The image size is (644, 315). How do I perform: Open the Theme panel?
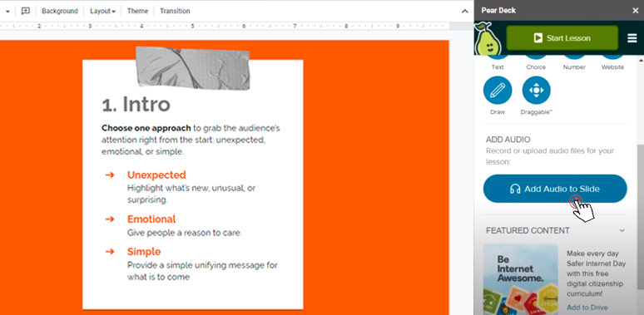137,11
